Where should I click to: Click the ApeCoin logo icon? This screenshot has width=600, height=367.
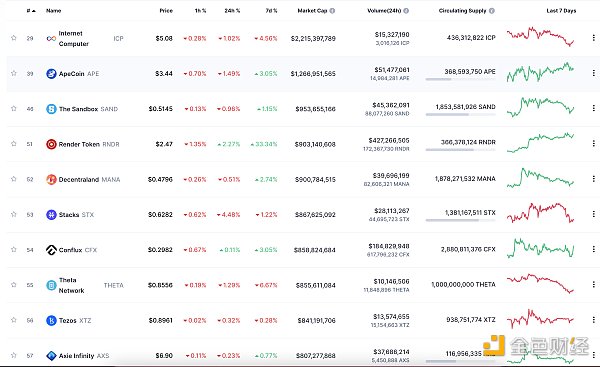click(51, 73)
